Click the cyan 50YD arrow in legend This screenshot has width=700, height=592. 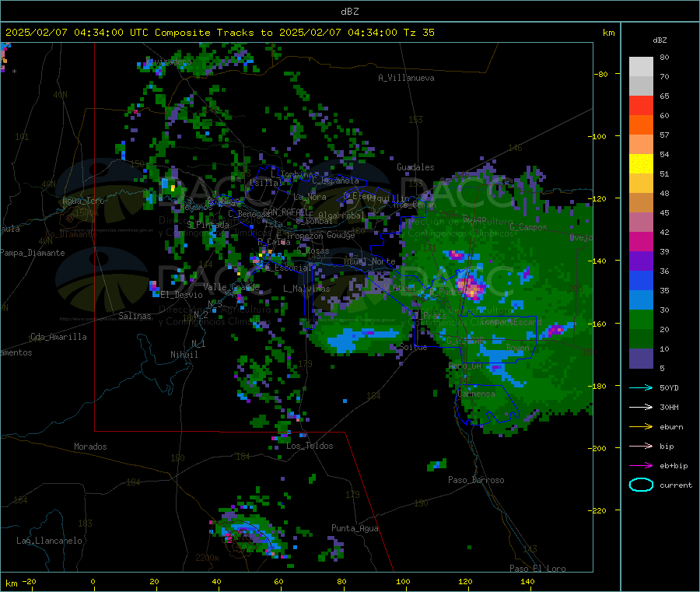(641, 387)
